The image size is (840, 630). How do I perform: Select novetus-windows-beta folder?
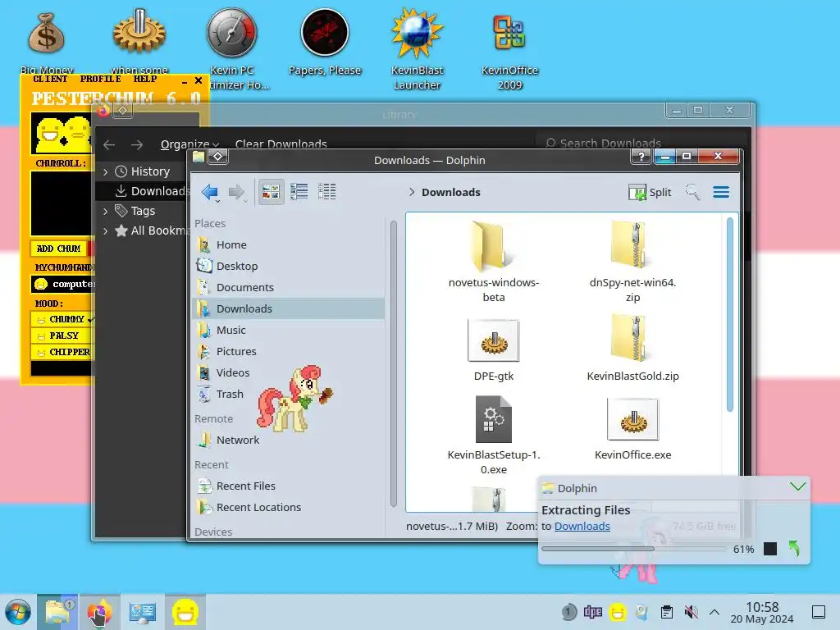click(493, 262)
